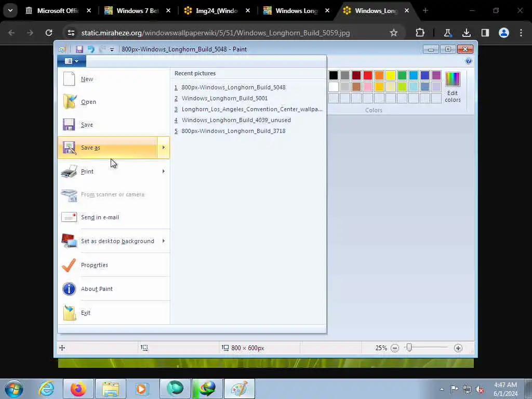Bookmark this page with the star icon
The image size is (532, 399).
(x=394, y=33)
